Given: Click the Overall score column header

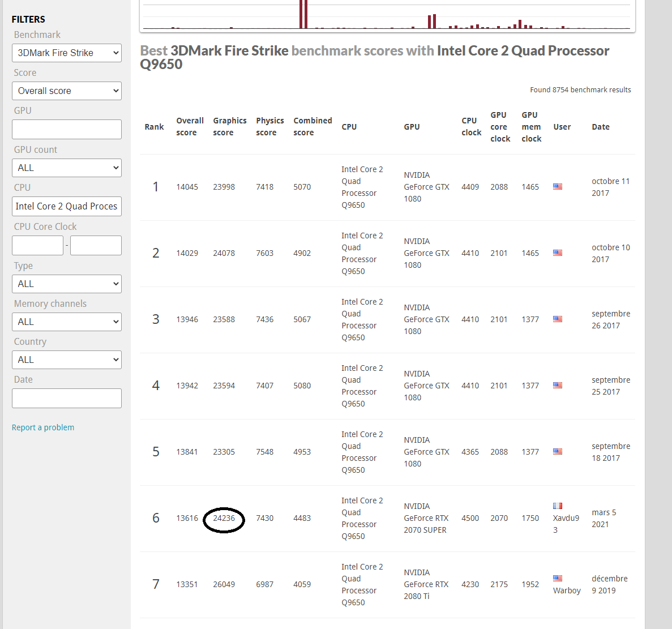Looking at the screenshot, I should pyautogui.click(x=190, y=127).
